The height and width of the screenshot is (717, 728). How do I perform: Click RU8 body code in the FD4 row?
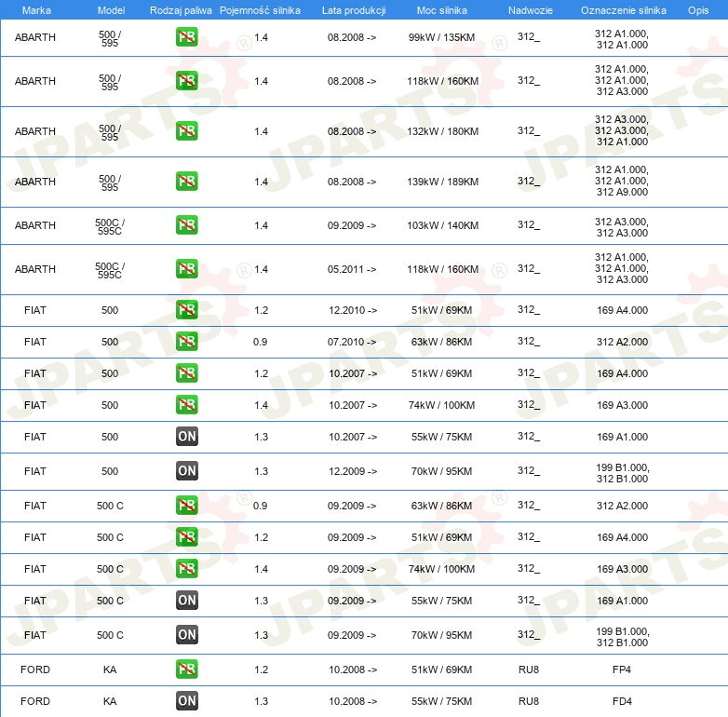(529, 701)
